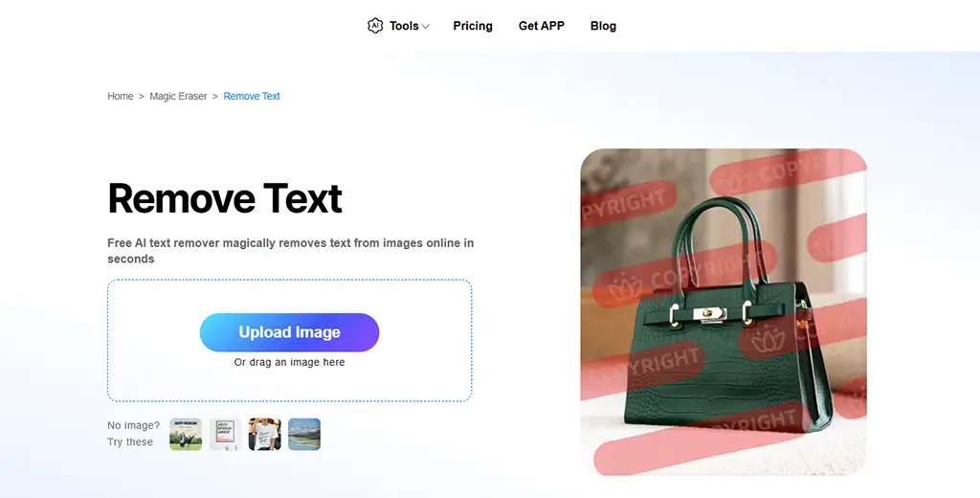
Task: Click the hexagon AI logo icon
Action: 375,26
